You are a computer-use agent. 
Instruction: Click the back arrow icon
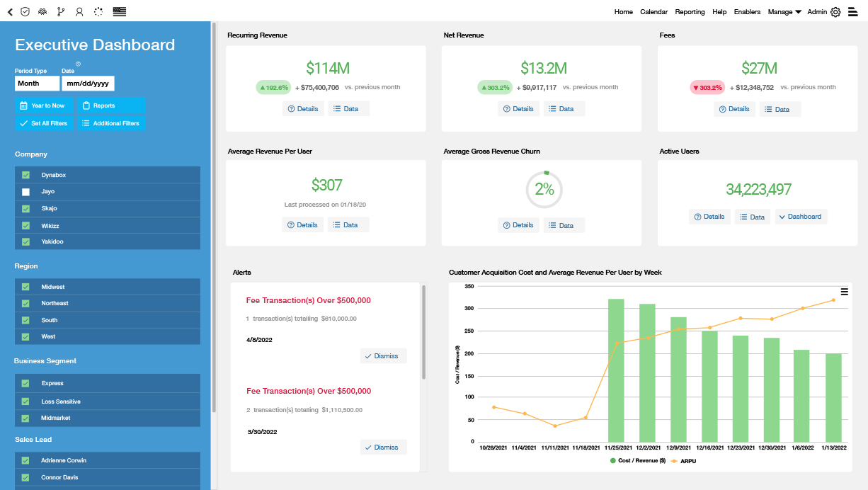pyautogui.click(x=10, y=12)
